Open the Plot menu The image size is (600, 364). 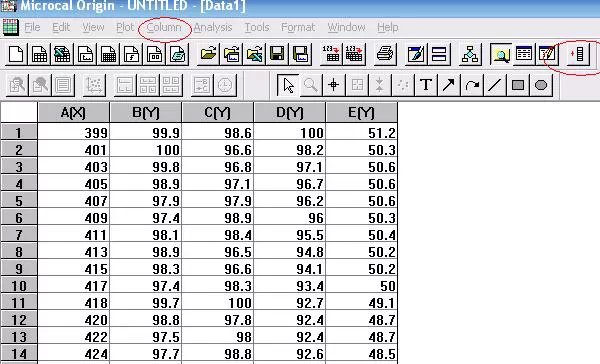tap(125, 28)
